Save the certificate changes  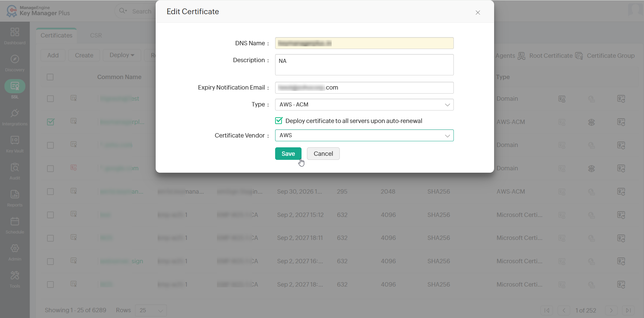(x=288, y=154)
